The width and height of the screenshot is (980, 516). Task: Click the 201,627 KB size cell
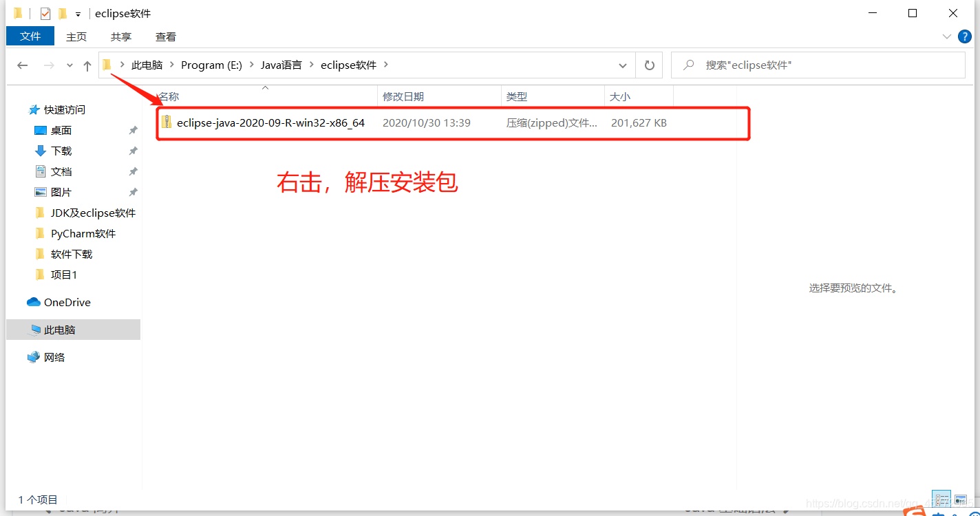(x=639, y=123)
